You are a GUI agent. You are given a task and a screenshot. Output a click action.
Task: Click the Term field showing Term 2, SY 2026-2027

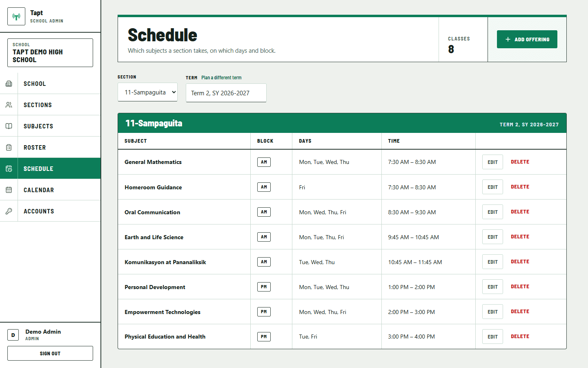(226, 93)
